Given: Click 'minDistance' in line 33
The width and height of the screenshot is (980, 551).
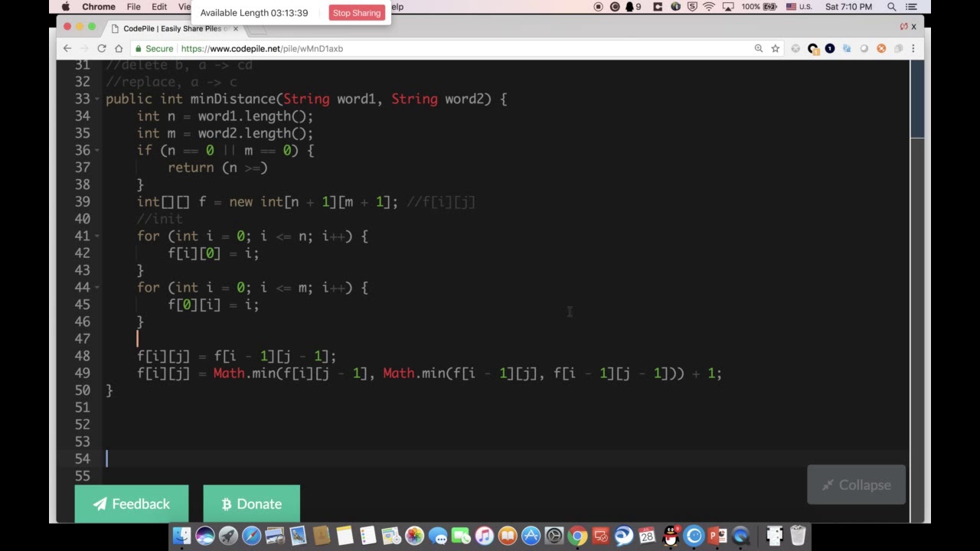Looking at the screenshot, I should (233, 99).
